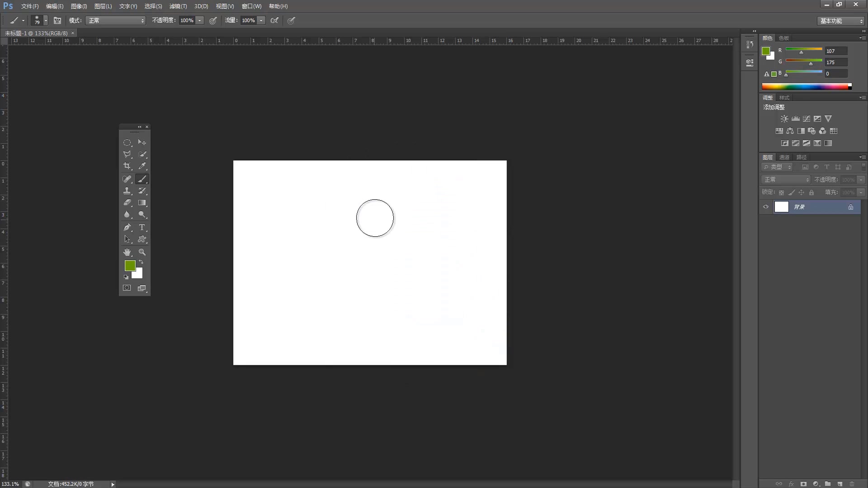Activate the Gradient tool

[142, 202]
